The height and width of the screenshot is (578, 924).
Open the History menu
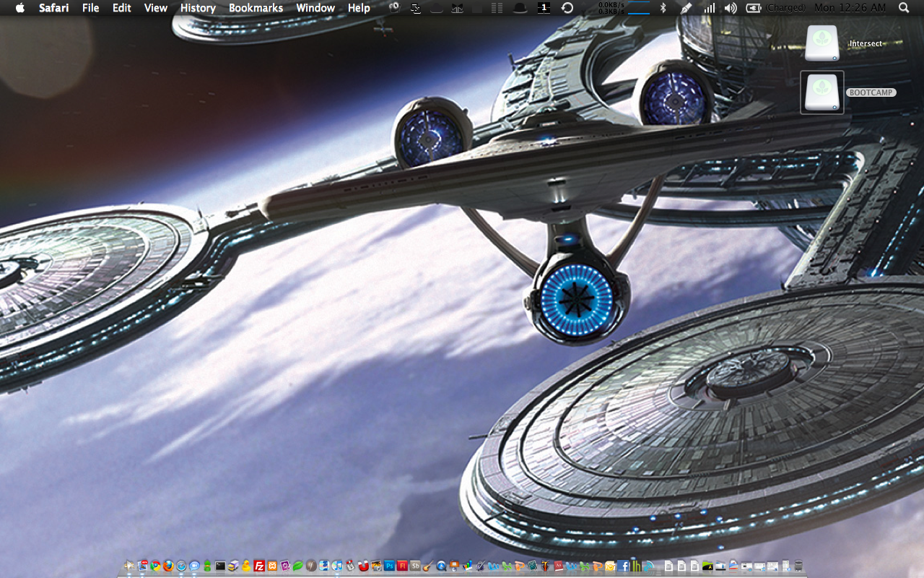click(198, 8)
